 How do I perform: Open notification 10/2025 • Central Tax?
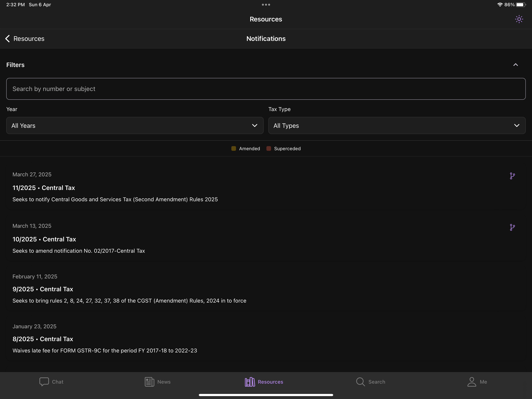point(266,238)
